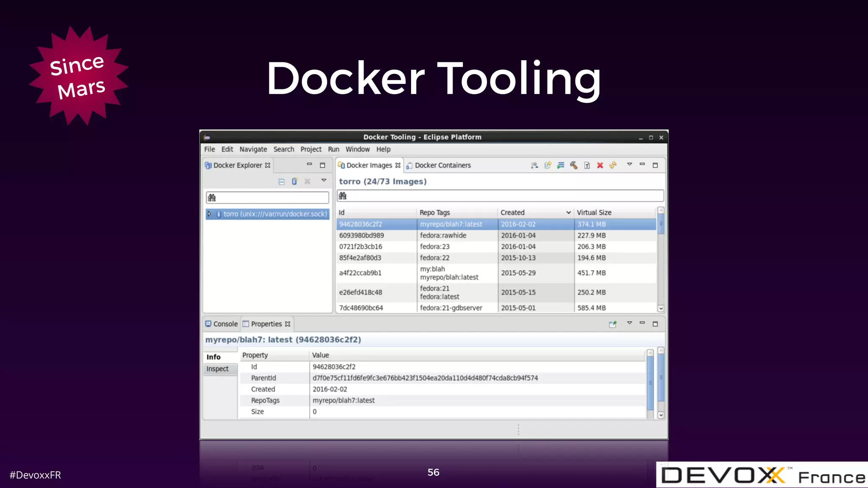The height and width of the screenshot is (488, 868).
Task: Expand the torro connection tree node
Action: [x=209, y=214]
